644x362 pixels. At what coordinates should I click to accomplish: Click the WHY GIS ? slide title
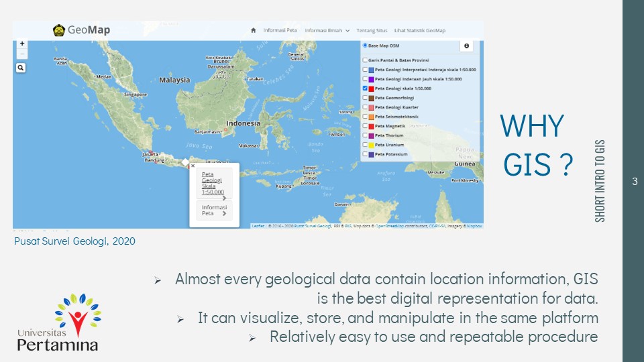click(537, 145)
